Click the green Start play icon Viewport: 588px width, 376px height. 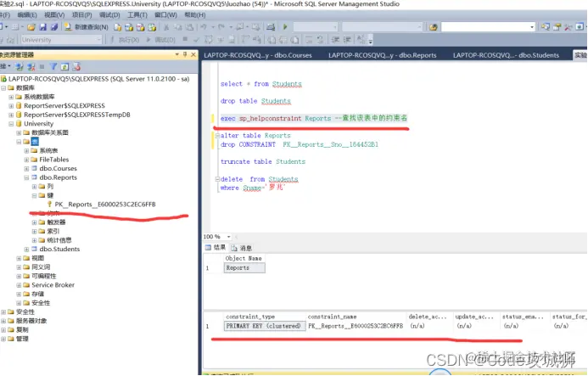coord(285,27)
